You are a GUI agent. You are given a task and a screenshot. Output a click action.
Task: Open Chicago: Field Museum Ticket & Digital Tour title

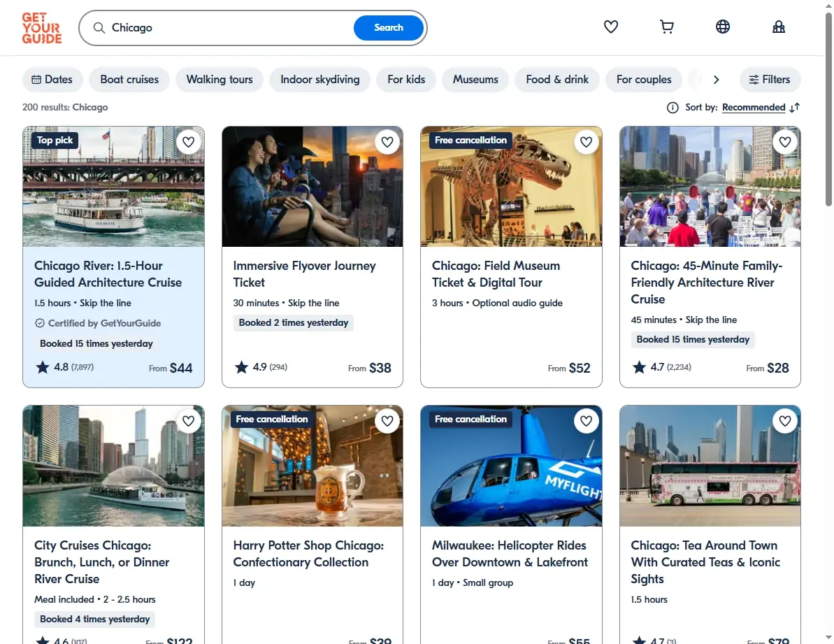(496, 274)
